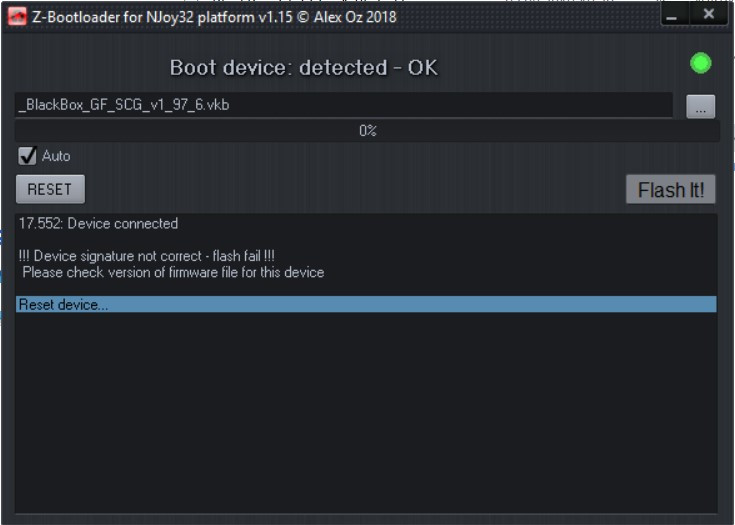Select the Device connected log entry
735x525 pixels.
click(x=98, y=223)
